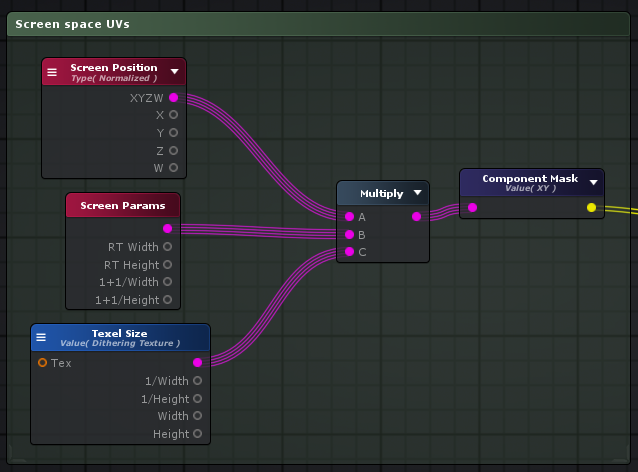The image size is (638, 472).
Task: Click the Type( Normalized ) subtitle
Action: (114, 78)
